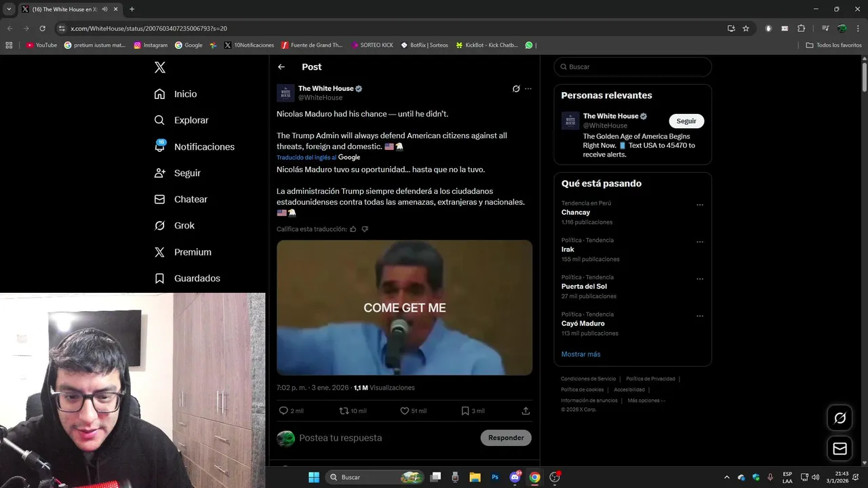Image resolution: width=868 pixels, height=488 pixels.
Task: Play the COME GET ME video
Action: pyautogui.click(x=404, y=308)
